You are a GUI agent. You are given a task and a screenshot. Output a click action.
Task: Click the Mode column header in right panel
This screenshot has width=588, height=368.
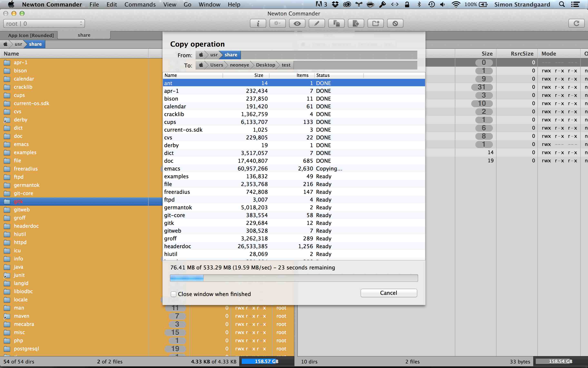tap(559, 54)
